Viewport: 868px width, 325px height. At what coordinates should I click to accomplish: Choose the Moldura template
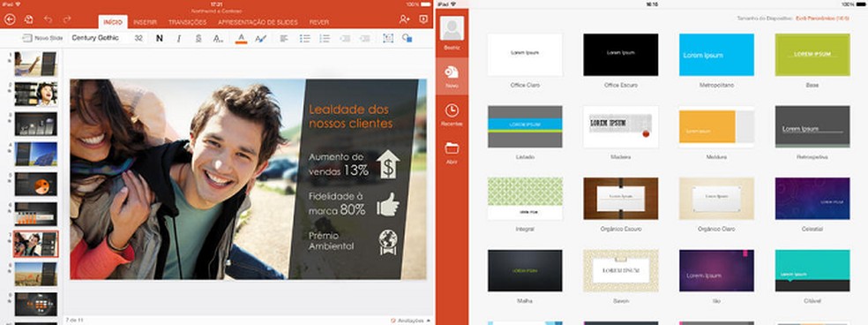(716, 126)
